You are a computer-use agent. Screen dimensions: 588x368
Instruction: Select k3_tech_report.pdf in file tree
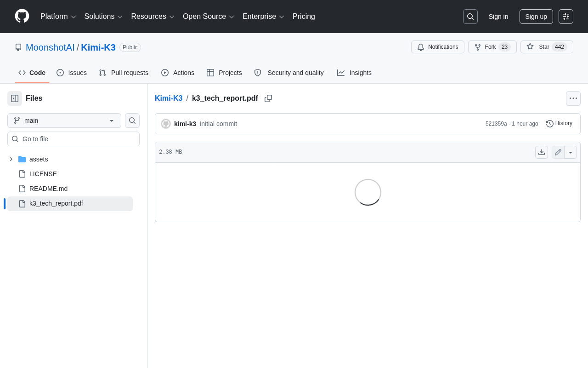[70, 203]
